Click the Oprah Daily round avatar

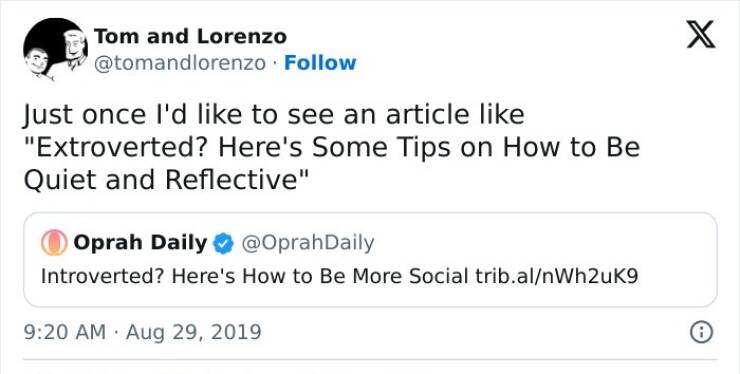pos(54,243)
